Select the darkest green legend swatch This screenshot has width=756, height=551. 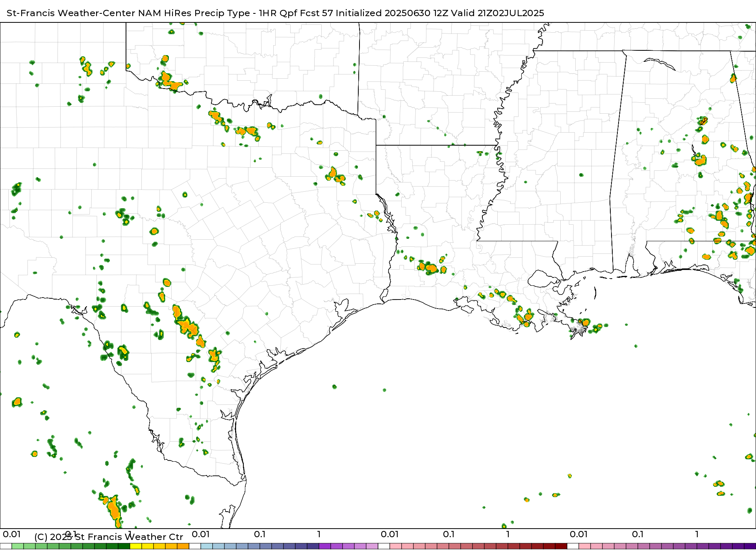point(124,546)
